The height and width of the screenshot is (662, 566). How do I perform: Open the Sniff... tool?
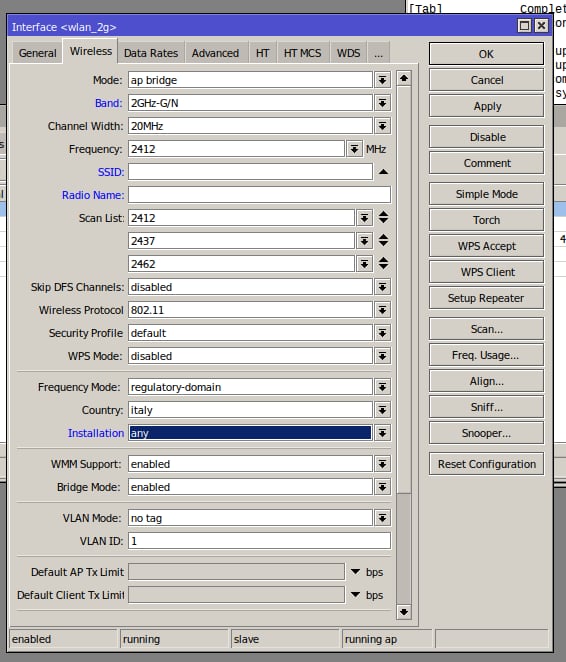click(486, 407)
